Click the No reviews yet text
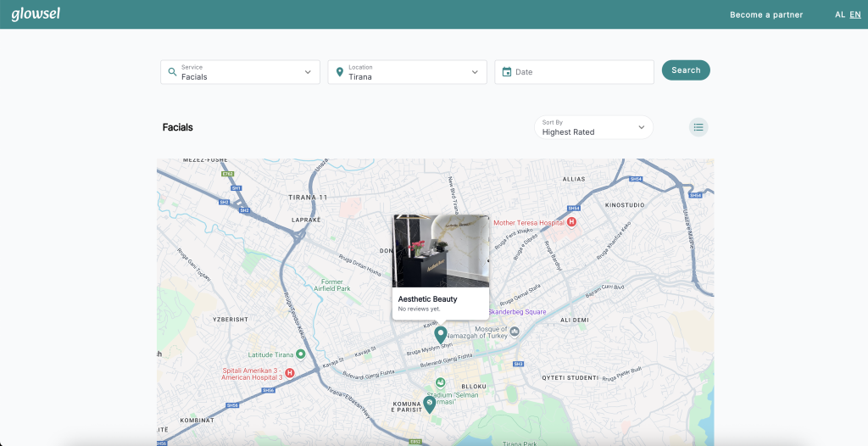 419,309
